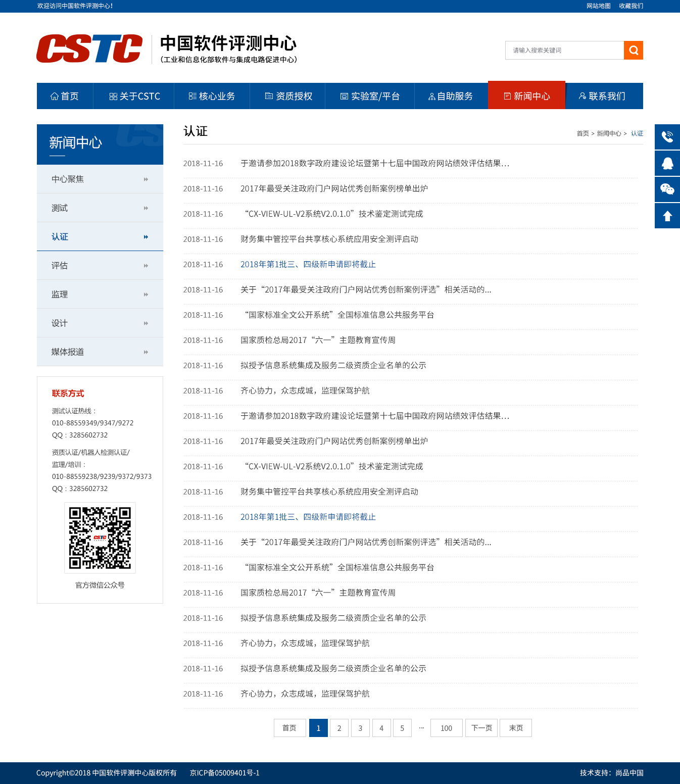Open the 核心业务 menu

[x=212, y=95]
